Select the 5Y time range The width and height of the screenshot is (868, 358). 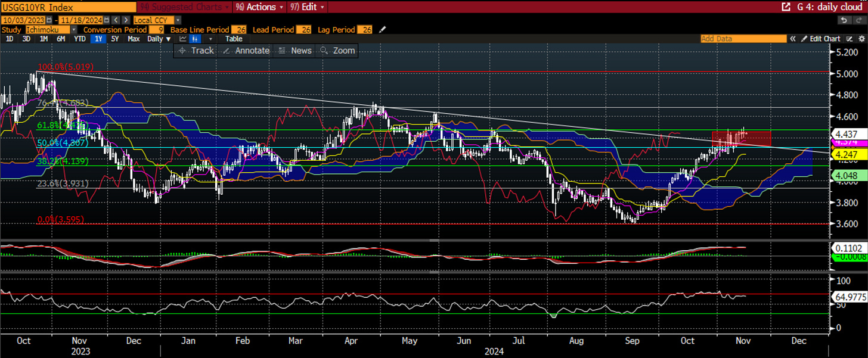click(x=115, y=39)
